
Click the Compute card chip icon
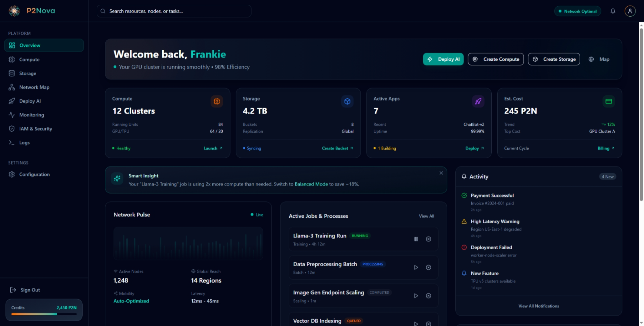point(217,101)
